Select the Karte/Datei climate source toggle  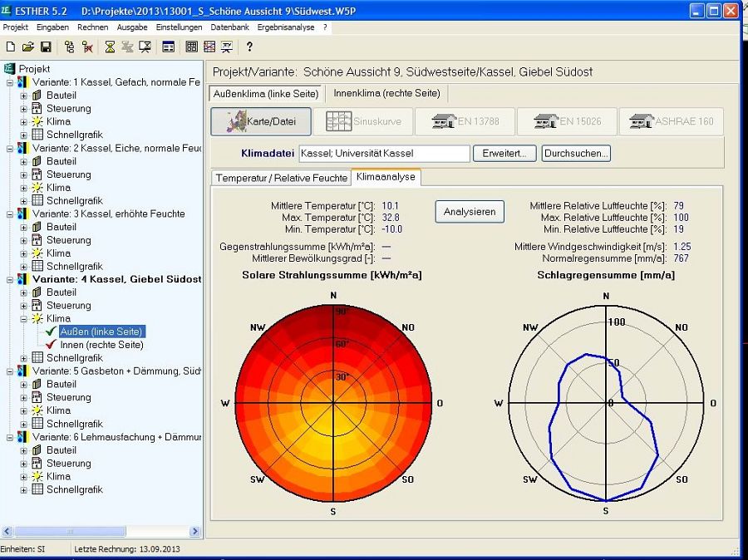click(x=261, y=121)
